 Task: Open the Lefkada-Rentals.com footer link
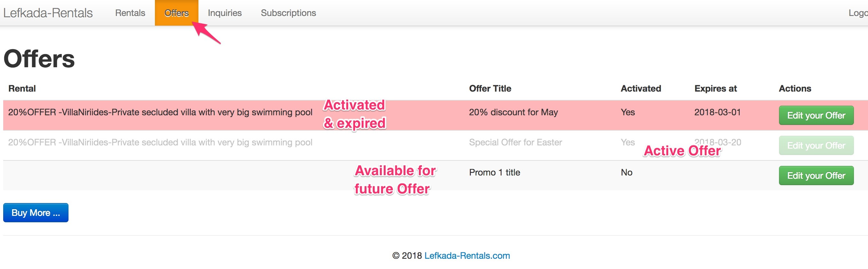click(x=467, y=256)
